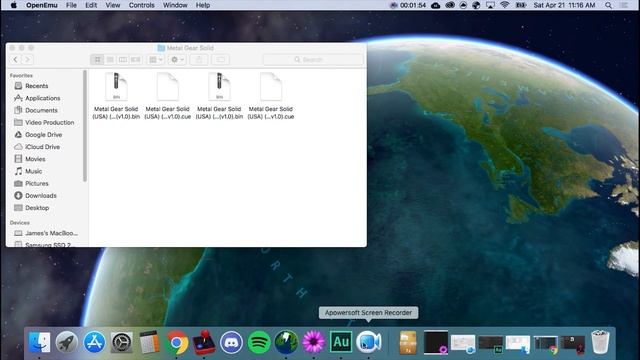The width and height of the screenshot is (640, 360).
Task: Go back in Finder window
Action: (x=16, y=60)
